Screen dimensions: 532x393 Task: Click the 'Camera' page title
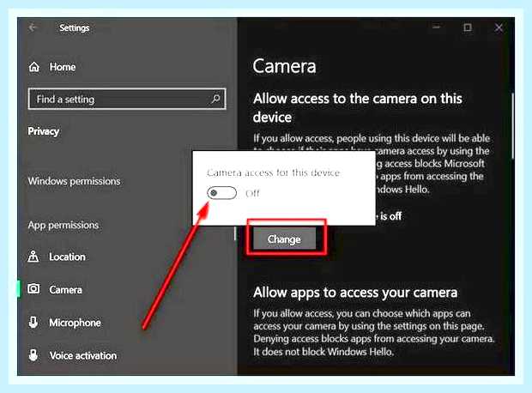click(284, 66)
